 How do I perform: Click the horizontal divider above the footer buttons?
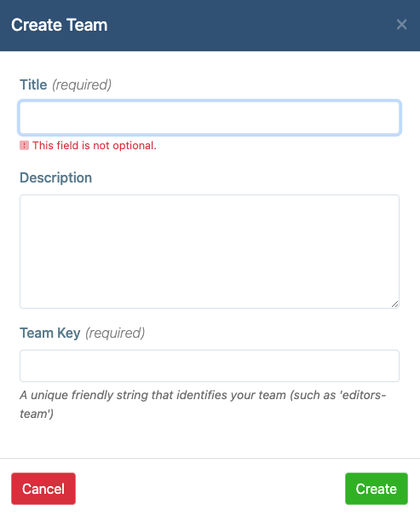[210, 458]
